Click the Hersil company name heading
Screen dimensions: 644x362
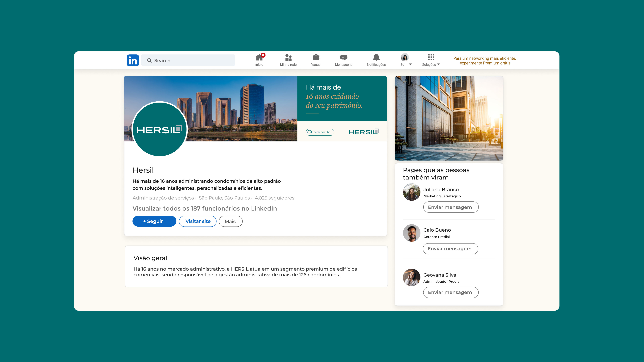point(143,170)
